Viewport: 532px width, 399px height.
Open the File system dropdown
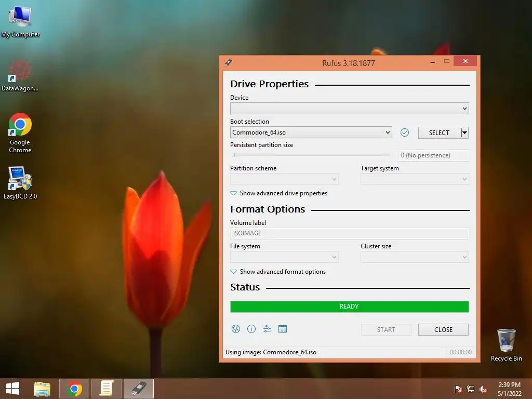(x=284, y=257)
